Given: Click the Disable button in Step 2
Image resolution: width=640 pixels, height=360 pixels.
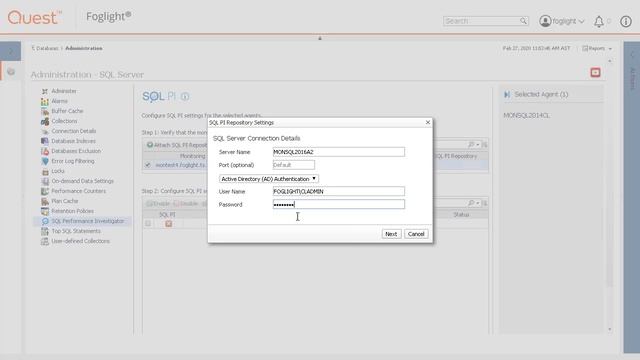Looking at the screenshot, I should point(185,203).
